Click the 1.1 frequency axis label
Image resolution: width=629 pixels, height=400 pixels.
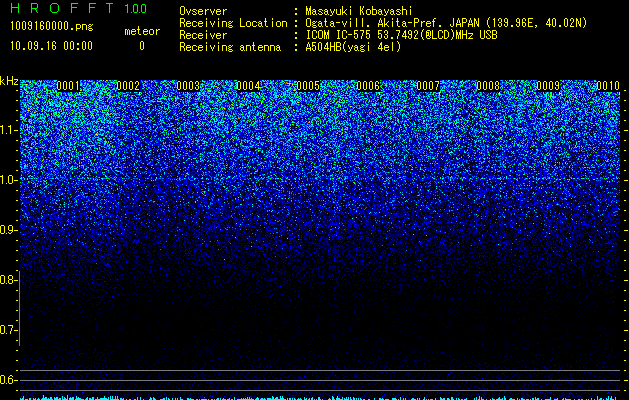[x=8, y=130]
